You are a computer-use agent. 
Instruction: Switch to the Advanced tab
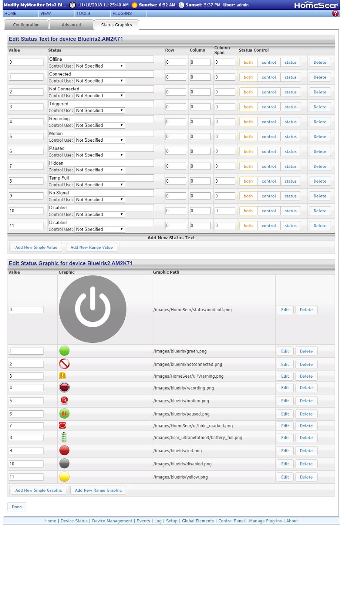coord(71,25)
